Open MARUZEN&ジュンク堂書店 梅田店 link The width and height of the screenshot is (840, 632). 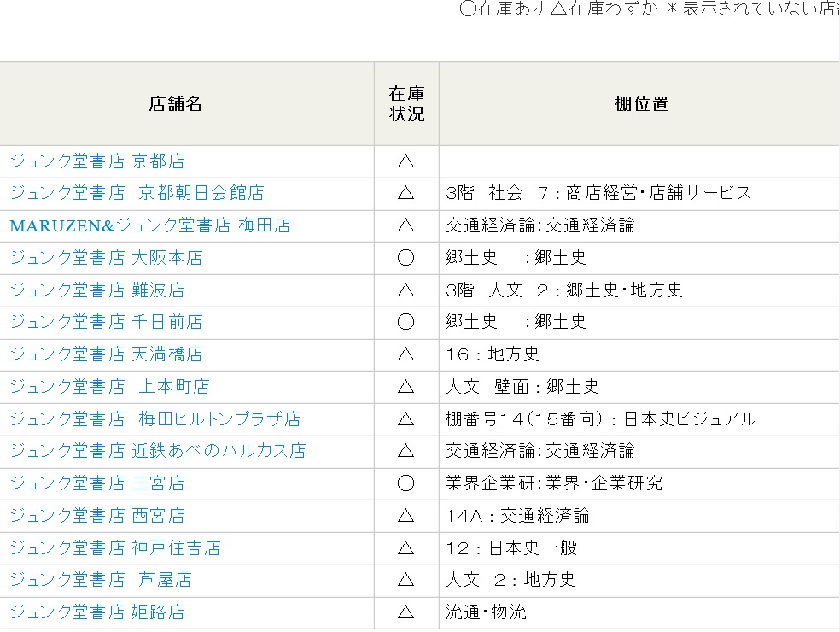pos(150,225)
